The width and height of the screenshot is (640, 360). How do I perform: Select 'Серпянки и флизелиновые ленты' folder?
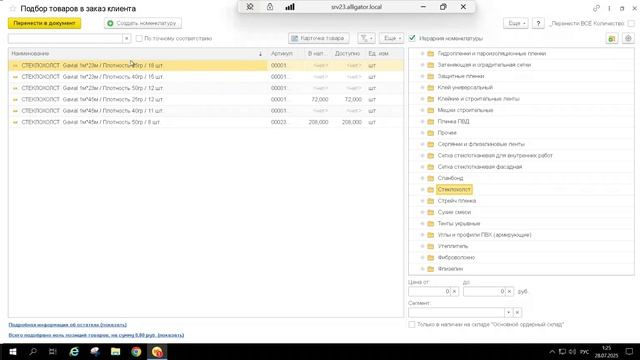pos(481,144)
